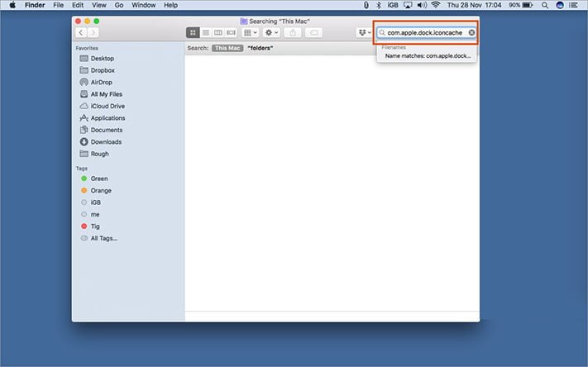Screen dimensions: 588x367
Task: Open the Apple menu
Action: coord(12,5)
